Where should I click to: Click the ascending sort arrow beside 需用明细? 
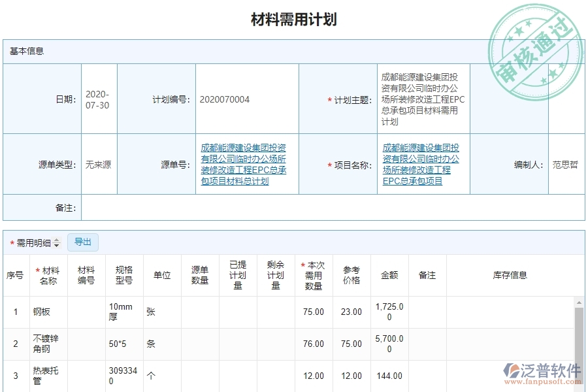click(56, 240)
